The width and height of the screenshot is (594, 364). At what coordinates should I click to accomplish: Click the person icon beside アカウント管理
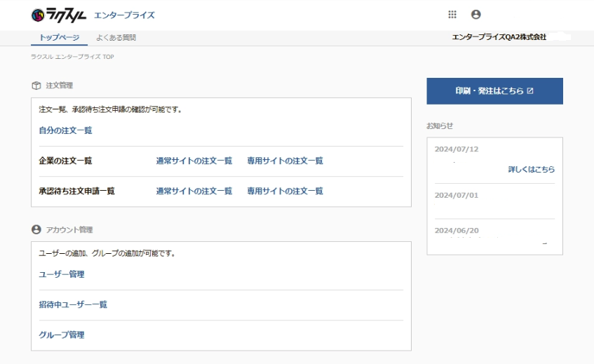36,229
